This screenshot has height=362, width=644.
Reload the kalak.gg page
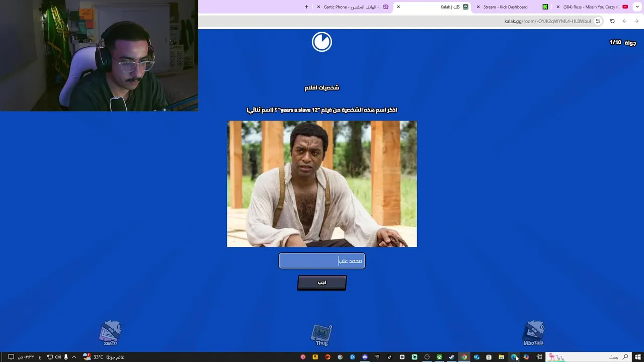click(612, 21)
